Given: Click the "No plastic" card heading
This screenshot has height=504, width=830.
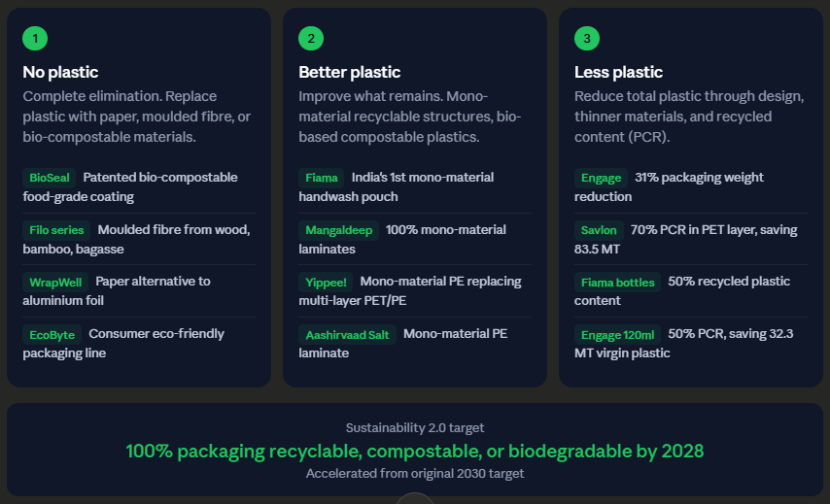Looking at the screenshot, I should click(x=60, y=72).
